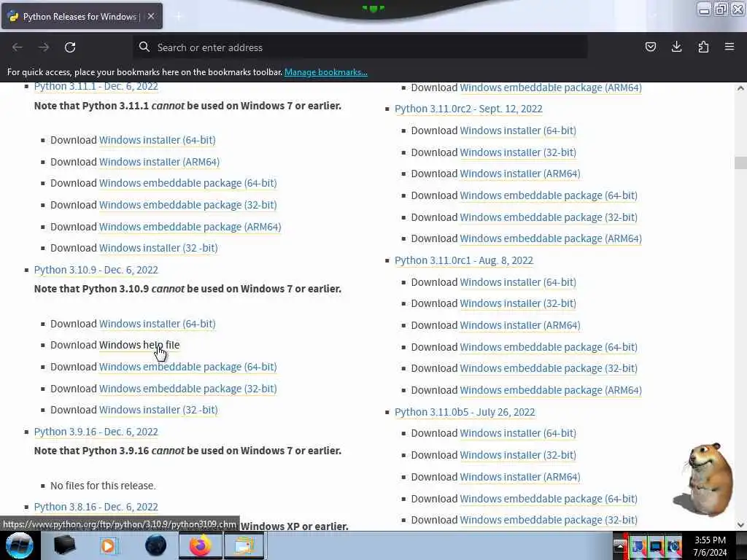Screen dimensions: 747x560
Task: Download 3.11.0b5 Windows installer (32-bit)
Action: pos(518,455)
